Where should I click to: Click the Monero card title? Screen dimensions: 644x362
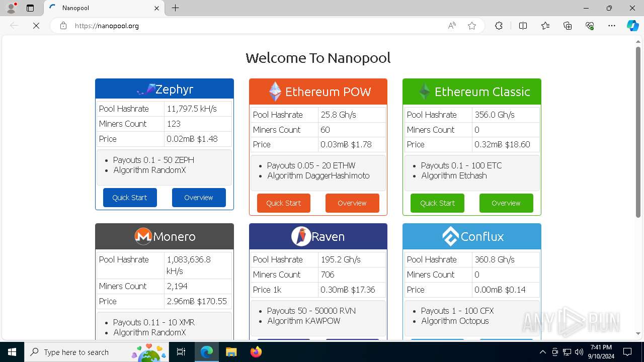(174, 236)
